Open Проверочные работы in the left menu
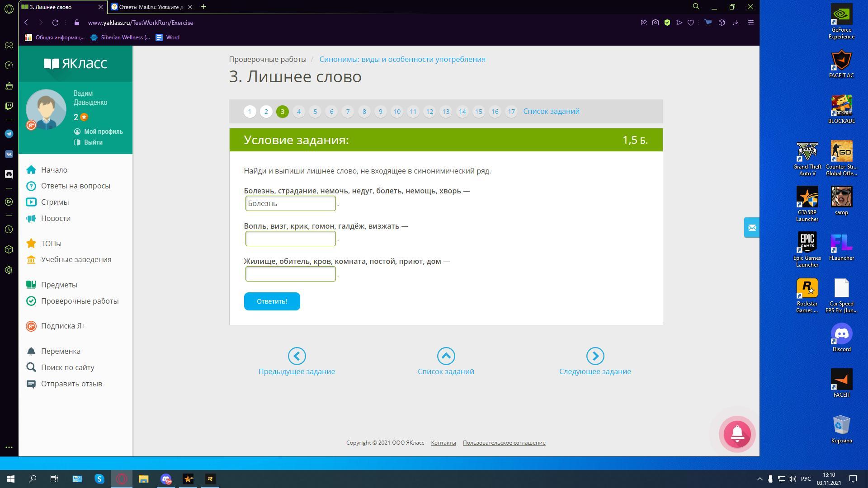Image resolution: width=868 pixels, height=488 pixels. (80, 301)
